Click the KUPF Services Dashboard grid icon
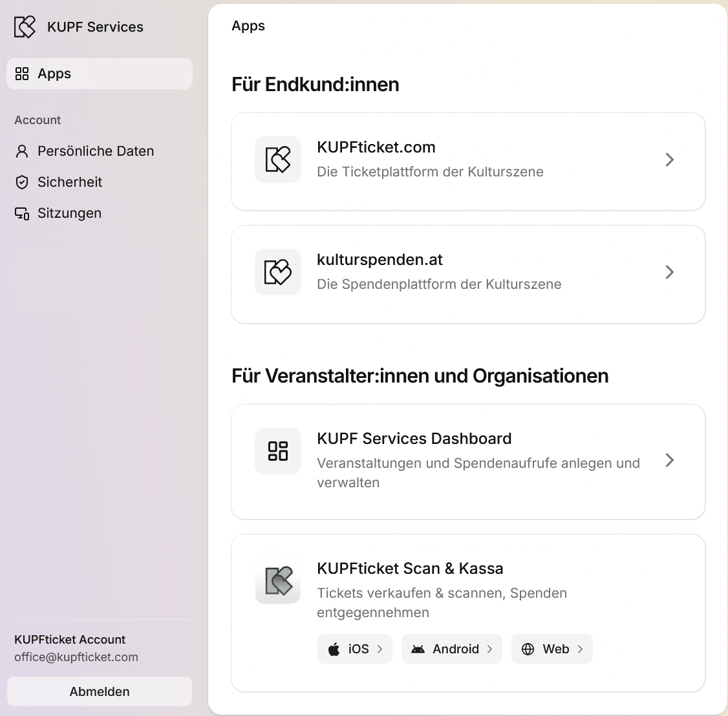The height and width of the screenshot is (716, 728). tap(278, 451)
